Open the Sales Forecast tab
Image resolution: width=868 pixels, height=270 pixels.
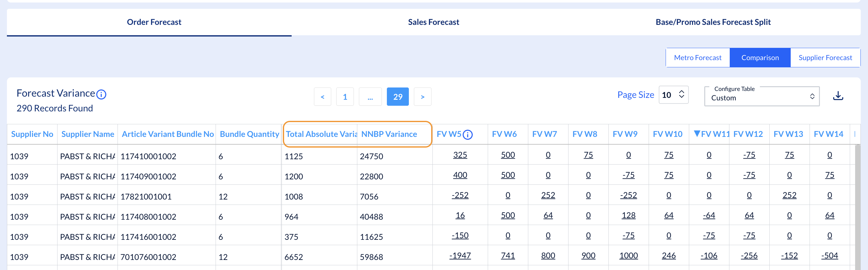click(x=433, y=22)
